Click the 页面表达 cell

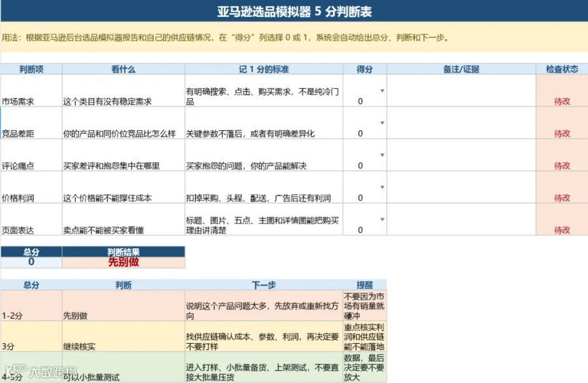tap(31, 220)
